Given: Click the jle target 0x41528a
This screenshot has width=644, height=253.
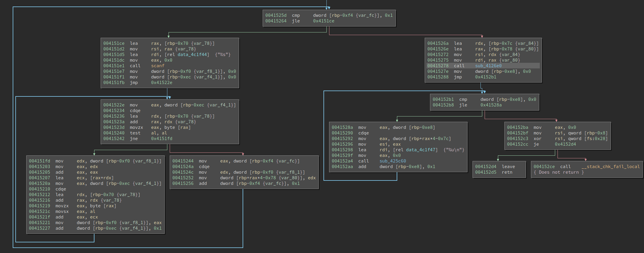Looking at the screenshot, I should click(491, 105).
